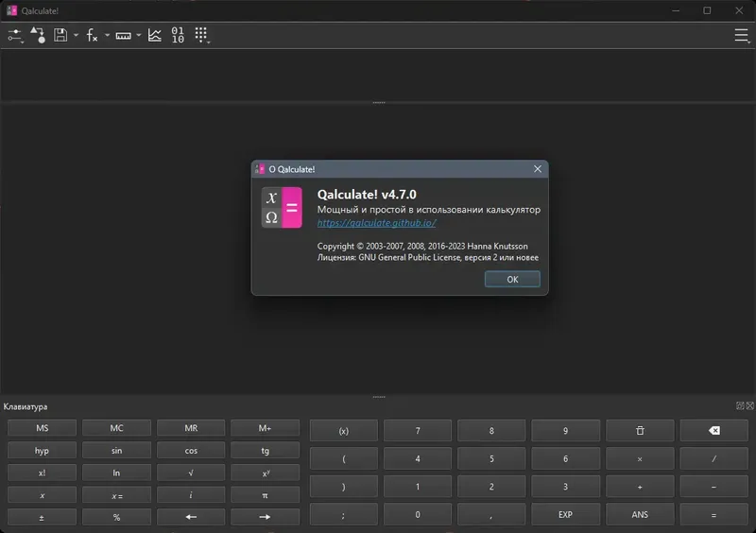Toggle the hyp hyperbolic key
The width and height of the screenshot is (756, 533).
click(42, 451)
